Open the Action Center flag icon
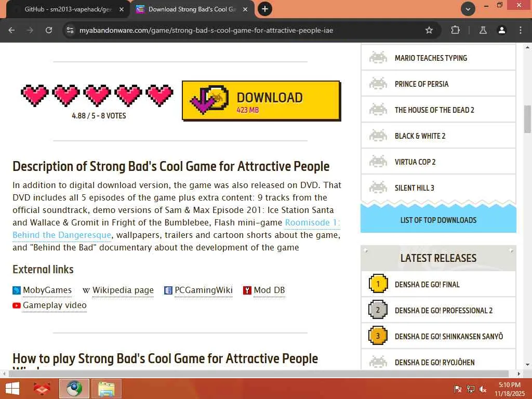Screen dimensions: 532x399 pos(458,389)
